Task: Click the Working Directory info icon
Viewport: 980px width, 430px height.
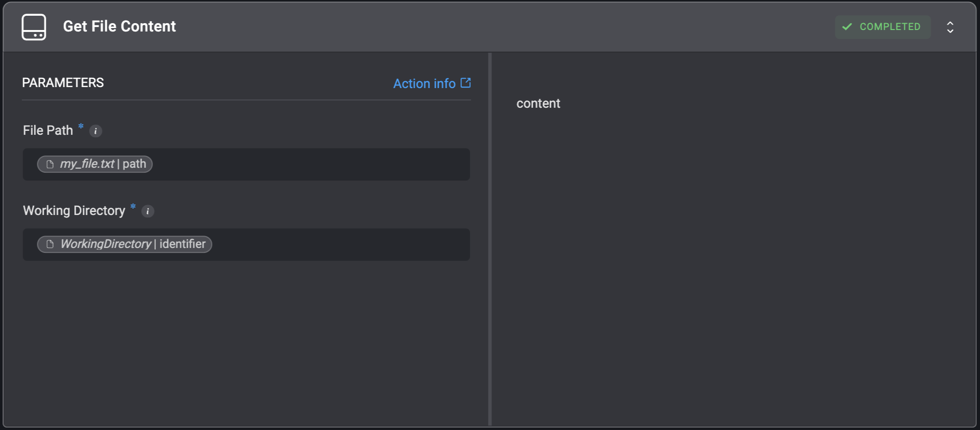Action: (x=148, y=211)
